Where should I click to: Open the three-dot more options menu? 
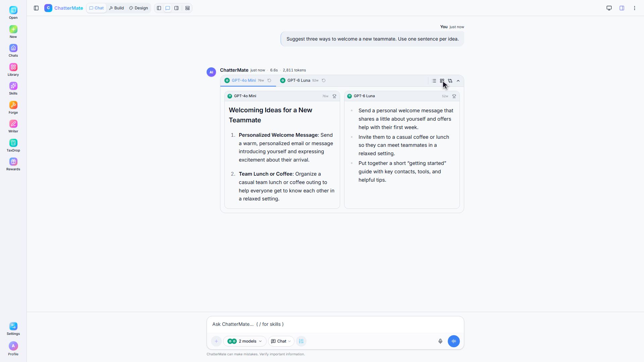tap(635, 8)
